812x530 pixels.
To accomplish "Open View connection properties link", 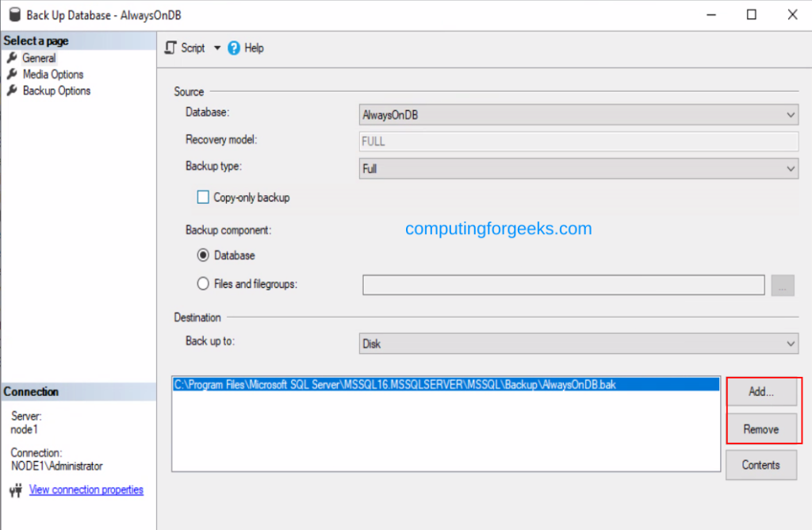I will pyautogui.click(x=86, y=490).
